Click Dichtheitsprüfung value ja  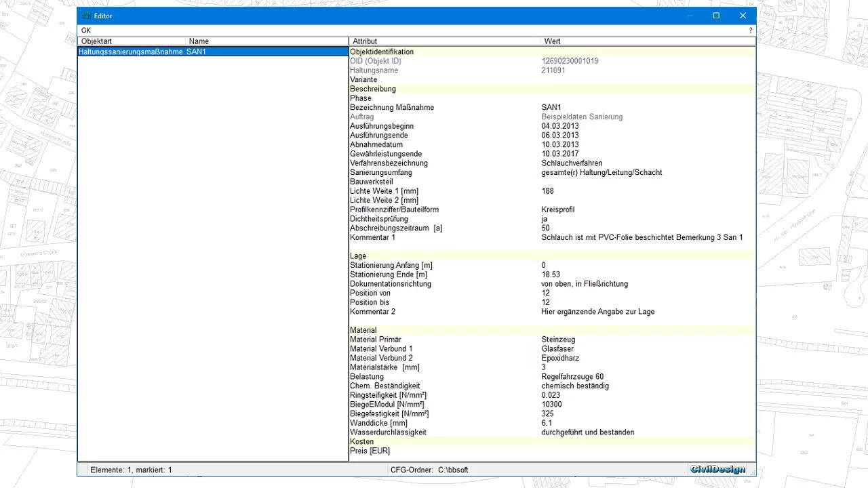pyautogui.click(x=545, y=219)
